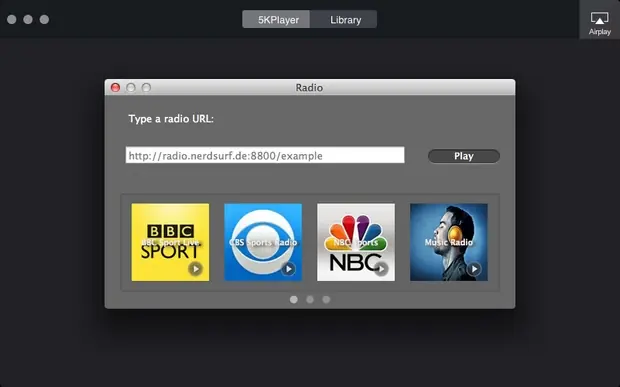Switch to the 5KPlayer tab
The image size is (620, 387).
pyautogui.click(x=276, y=19)
